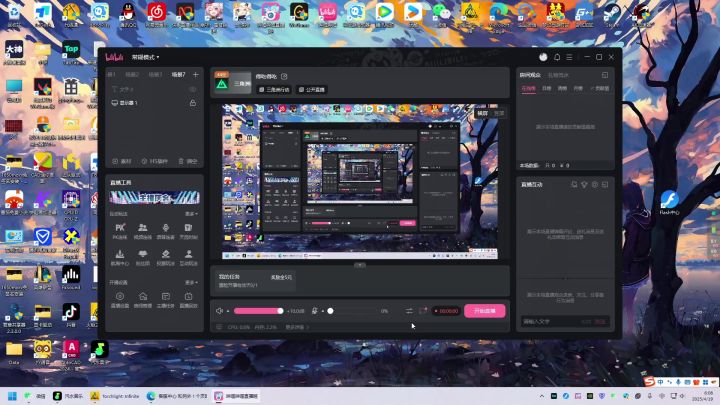Open the live replay clock icon
This screenshot has width=720, height=405.
click(x=188, y=300)
